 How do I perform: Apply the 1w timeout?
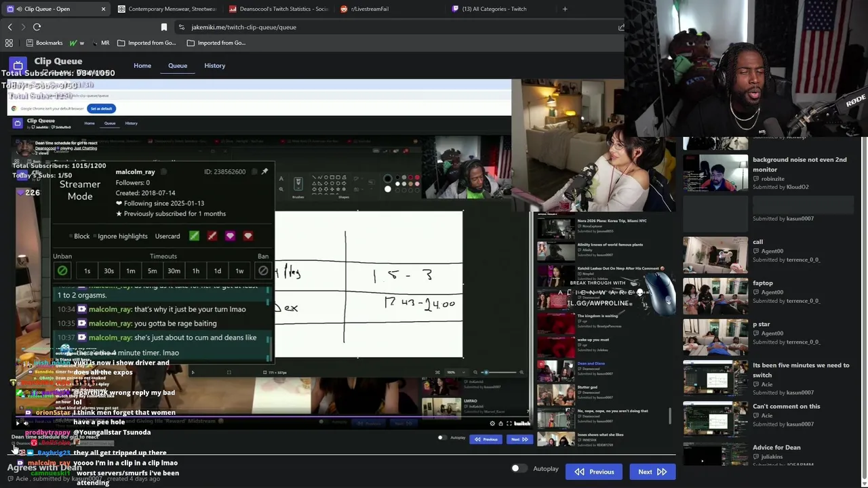point(239,271)
